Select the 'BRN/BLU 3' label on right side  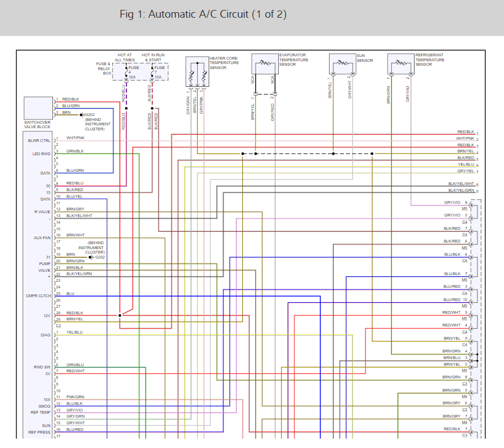pos(455,357)
